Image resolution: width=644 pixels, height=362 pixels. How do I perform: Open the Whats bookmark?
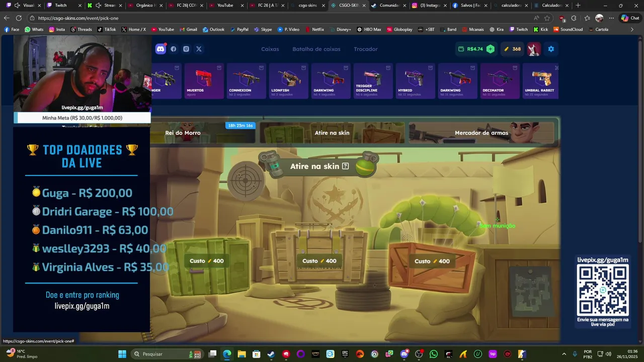(x=34, y=29)
